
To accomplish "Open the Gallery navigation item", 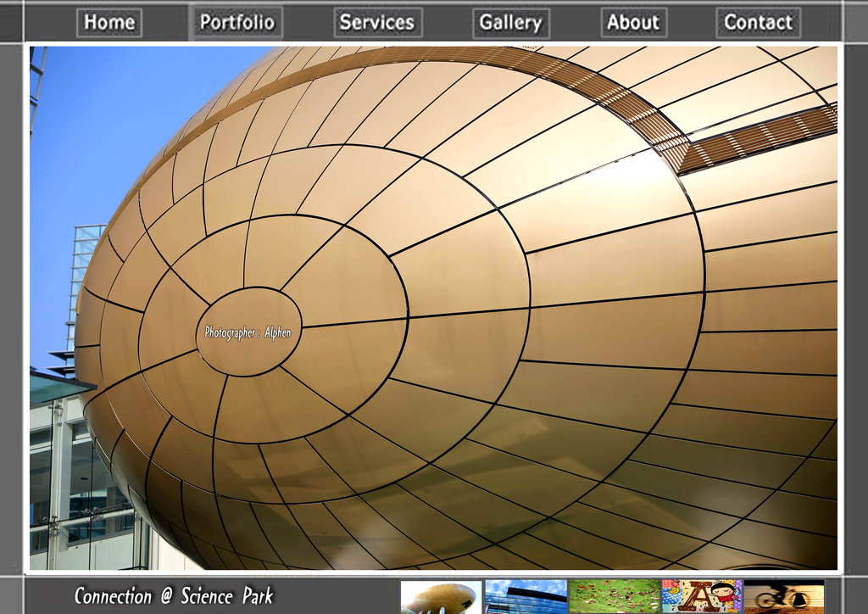I will tap(511, 23).
